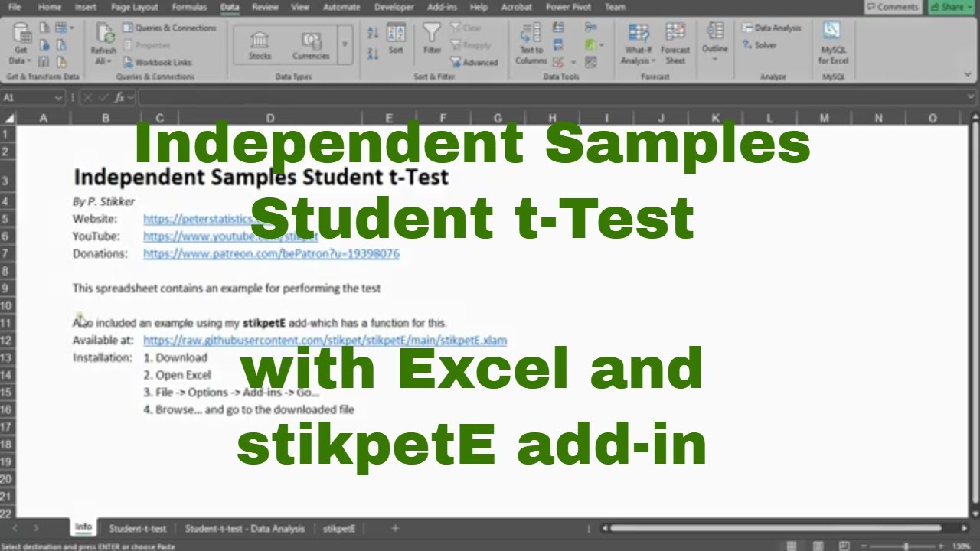Screen dimensions: 980x551
Task: Open the File menu
Action: tap(15, 7)
